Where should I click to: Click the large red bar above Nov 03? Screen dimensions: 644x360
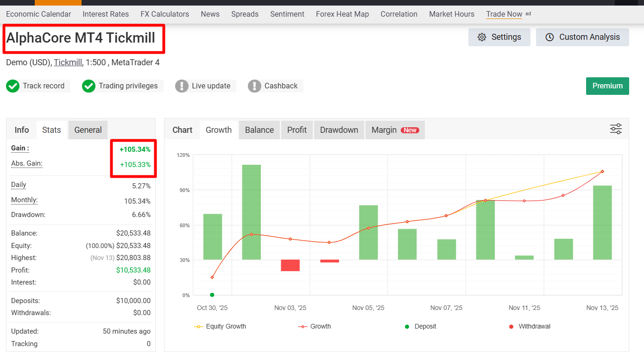point(290,266)
